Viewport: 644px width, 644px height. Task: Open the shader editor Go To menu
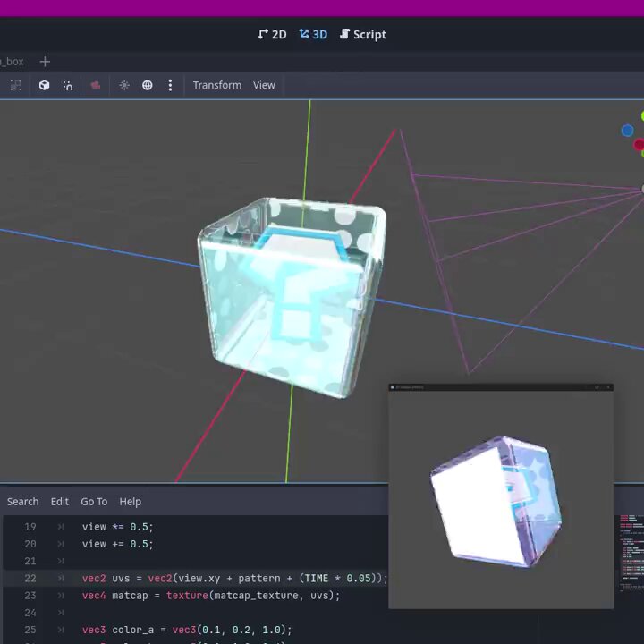coord(94,502)
